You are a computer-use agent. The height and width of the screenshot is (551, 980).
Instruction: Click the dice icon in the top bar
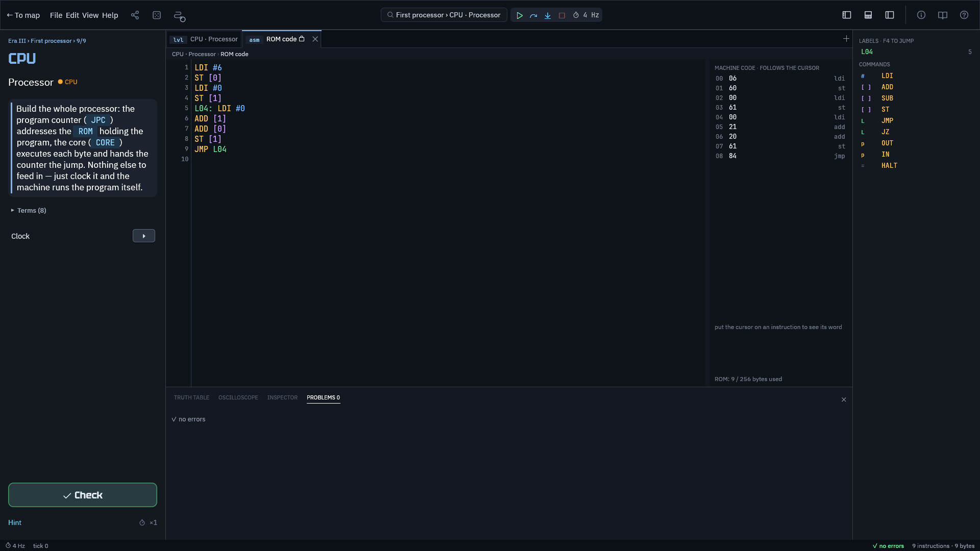coord(157,15)
